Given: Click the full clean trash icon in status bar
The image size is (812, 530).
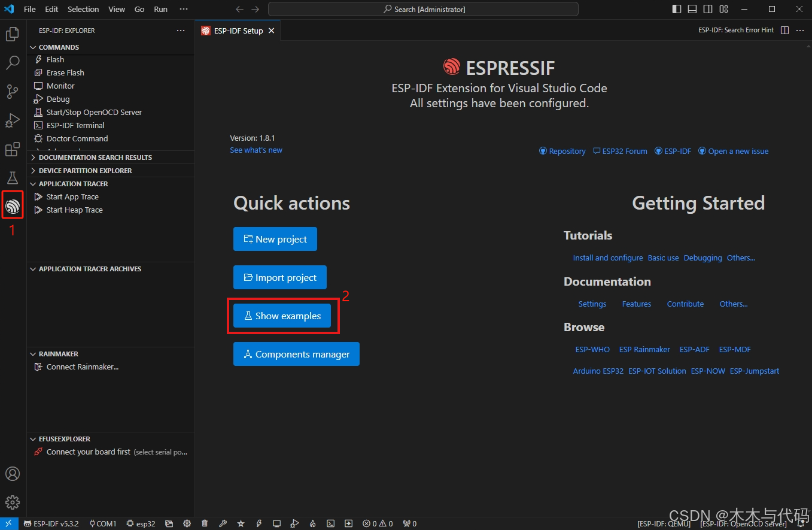Looking at the screenshot, I should [205, 523].
